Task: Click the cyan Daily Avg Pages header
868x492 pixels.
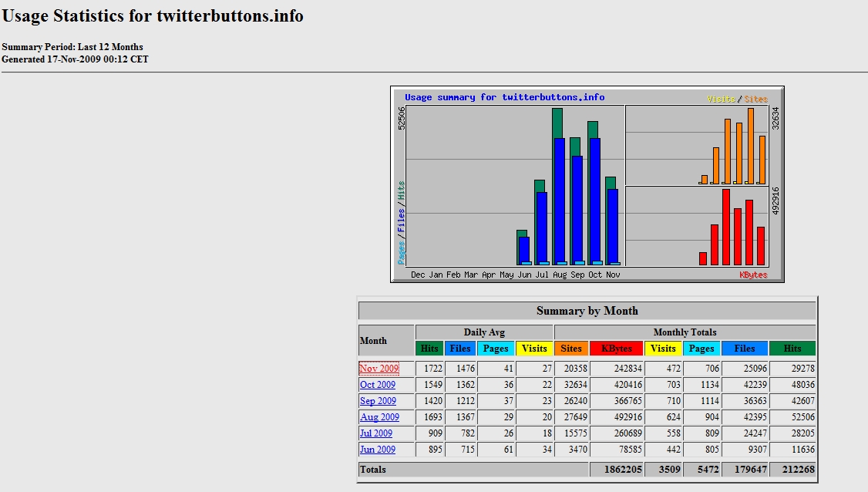Action: pyautogui.click(x=496, y=349)
